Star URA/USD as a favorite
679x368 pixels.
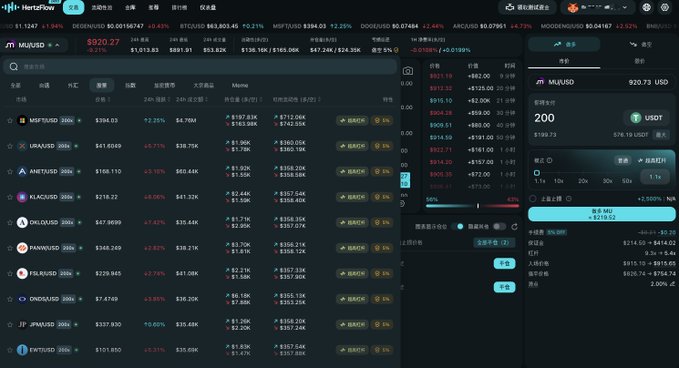(x=10, y=146)
